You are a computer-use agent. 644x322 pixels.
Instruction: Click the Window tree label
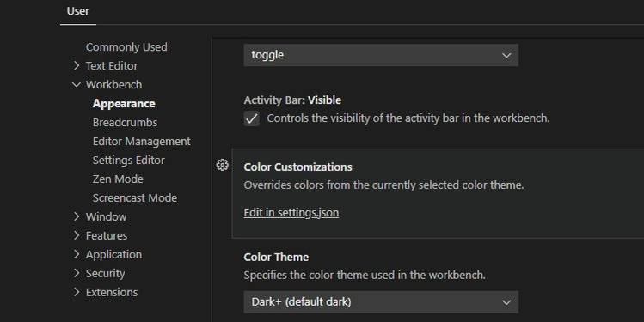106,216
